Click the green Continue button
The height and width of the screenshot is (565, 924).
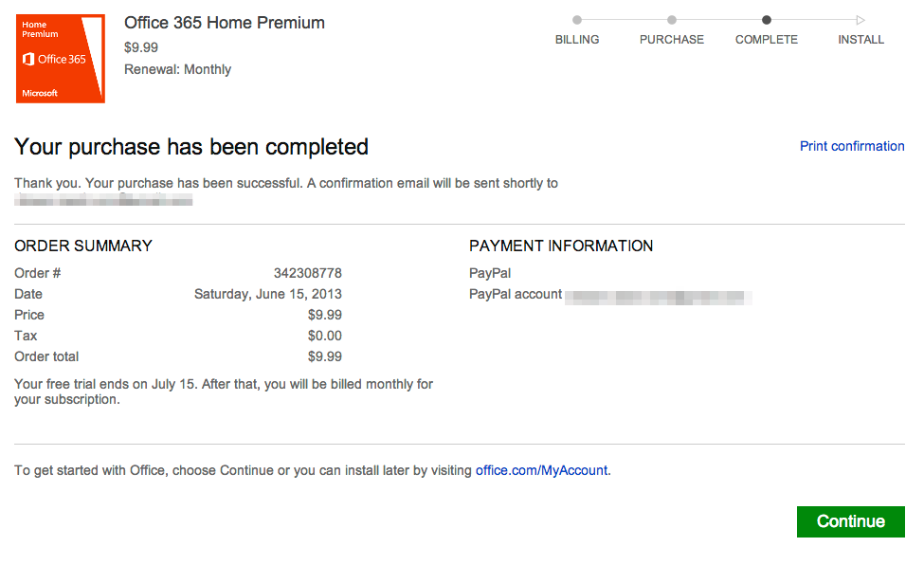pyautogui.click(x=851, y=521)
